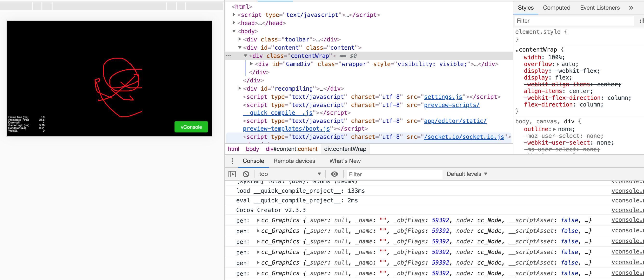Switch to the Computed tab
Viewport: 644px width, 280px height.
tap(556, 8)
